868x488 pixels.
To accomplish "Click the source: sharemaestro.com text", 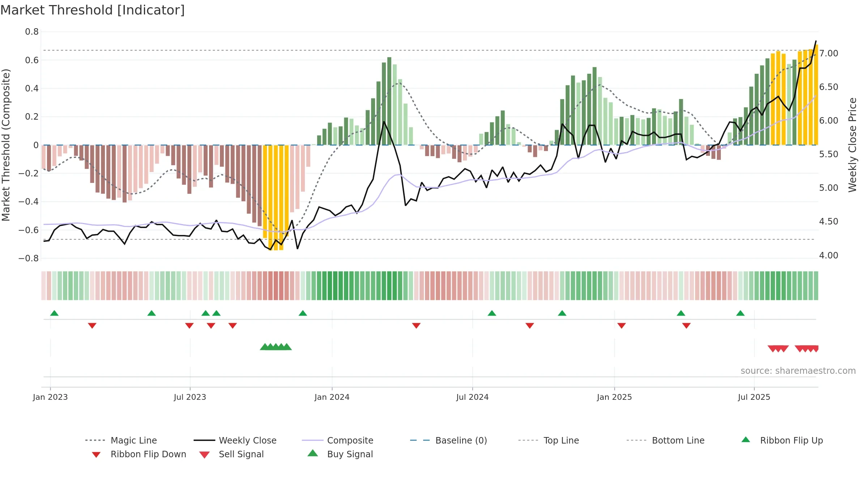I will [x=798, y=371].
